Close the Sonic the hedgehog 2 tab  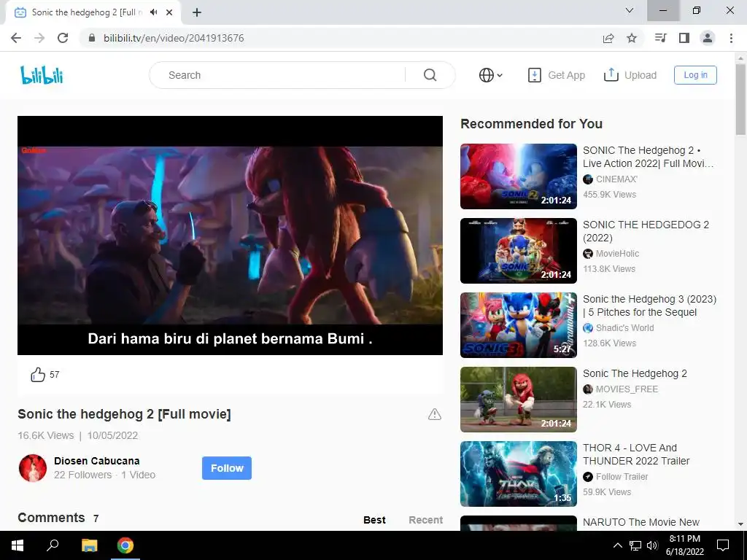[169, 12]
